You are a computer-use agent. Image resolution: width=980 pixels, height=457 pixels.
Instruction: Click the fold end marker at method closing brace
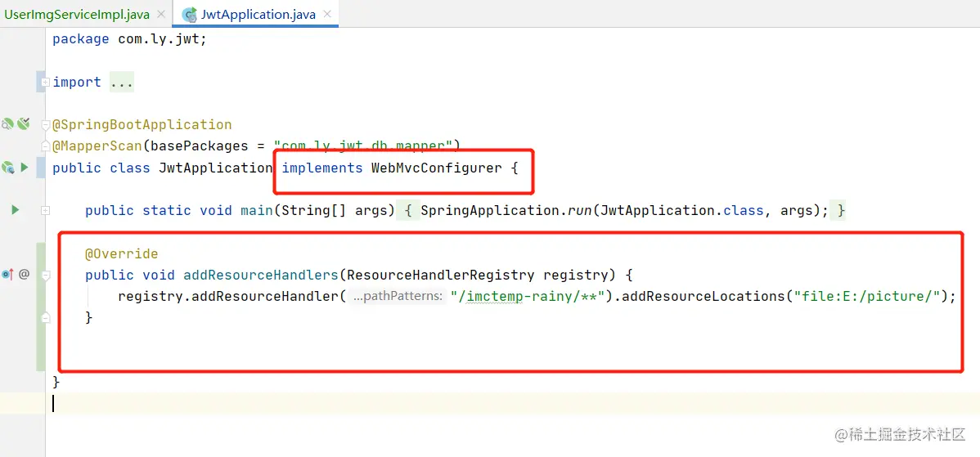[45, 318]
